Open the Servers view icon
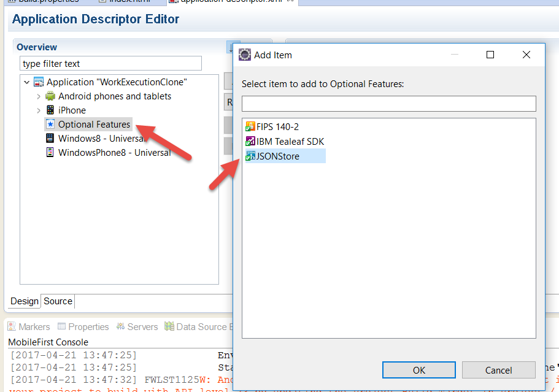This screenshot has height=392, width=559. 121,326
